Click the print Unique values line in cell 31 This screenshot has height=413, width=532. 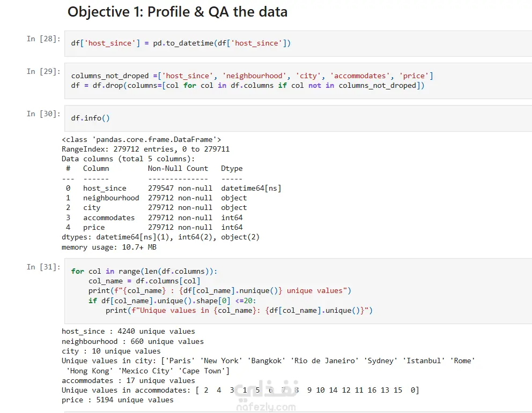[x=239, y=311]
